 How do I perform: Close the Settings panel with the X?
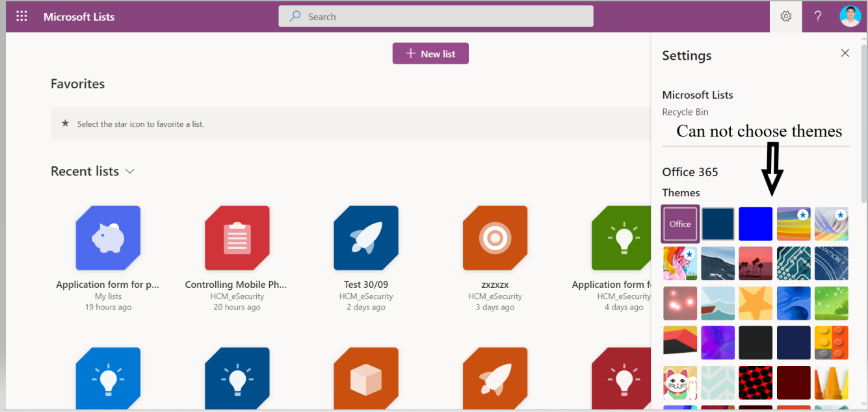point(845,53)
